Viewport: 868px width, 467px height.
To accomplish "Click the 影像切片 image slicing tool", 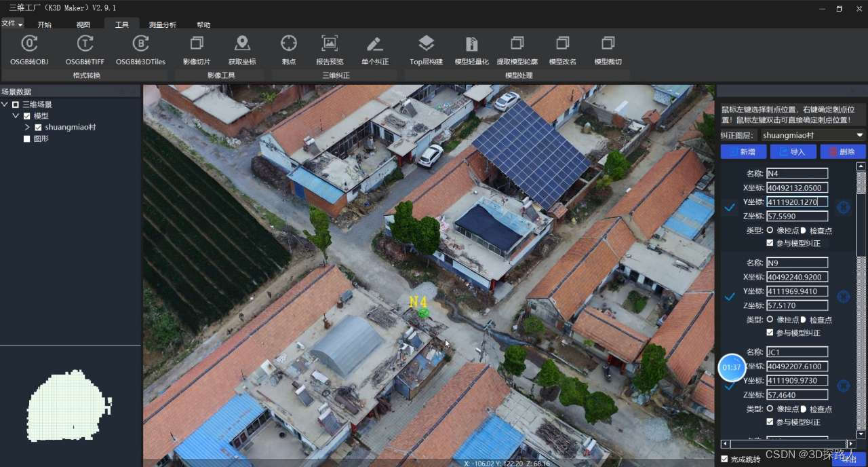I will click(x=196, y=49).
